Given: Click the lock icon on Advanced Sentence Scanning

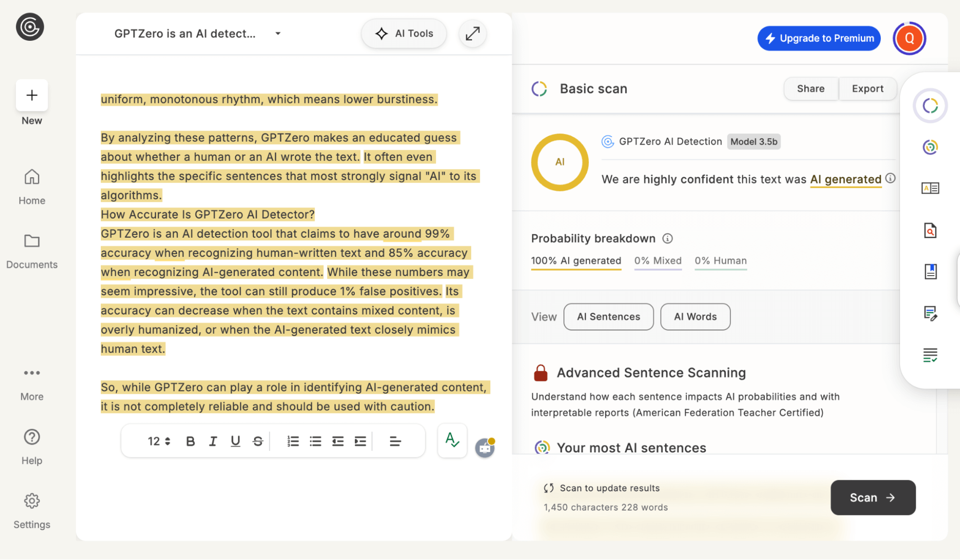Looking at the screenshot, I should tap(541, 373).
